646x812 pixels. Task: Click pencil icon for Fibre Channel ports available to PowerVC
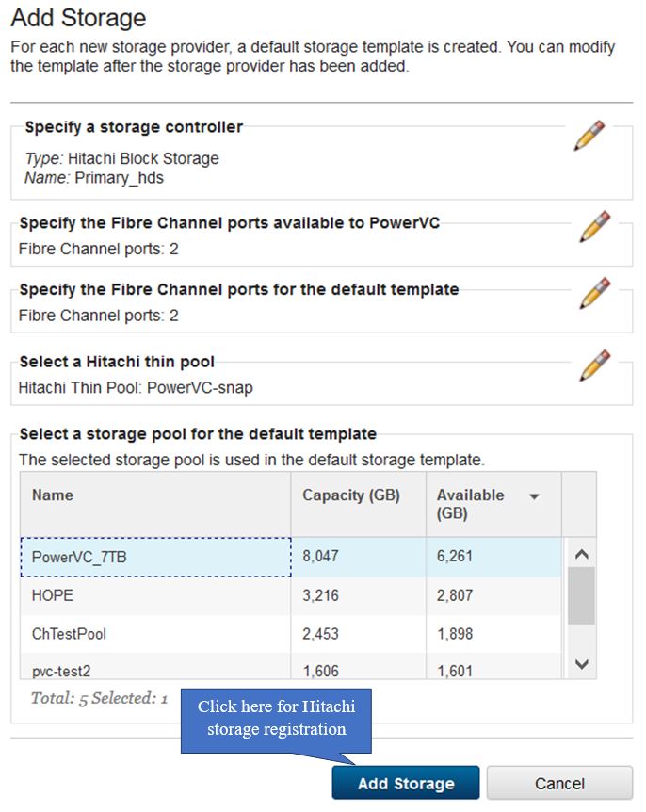click(x=595, y=226)
